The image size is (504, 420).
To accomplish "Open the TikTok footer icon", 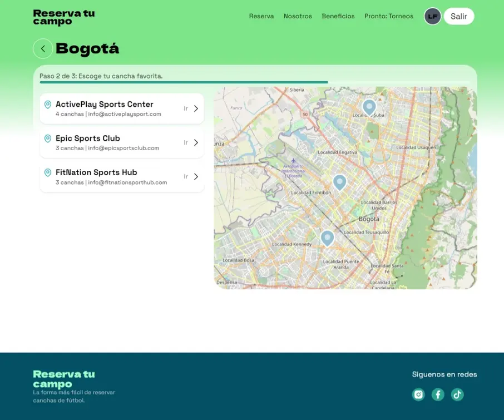I will click(x=457, y=394).
